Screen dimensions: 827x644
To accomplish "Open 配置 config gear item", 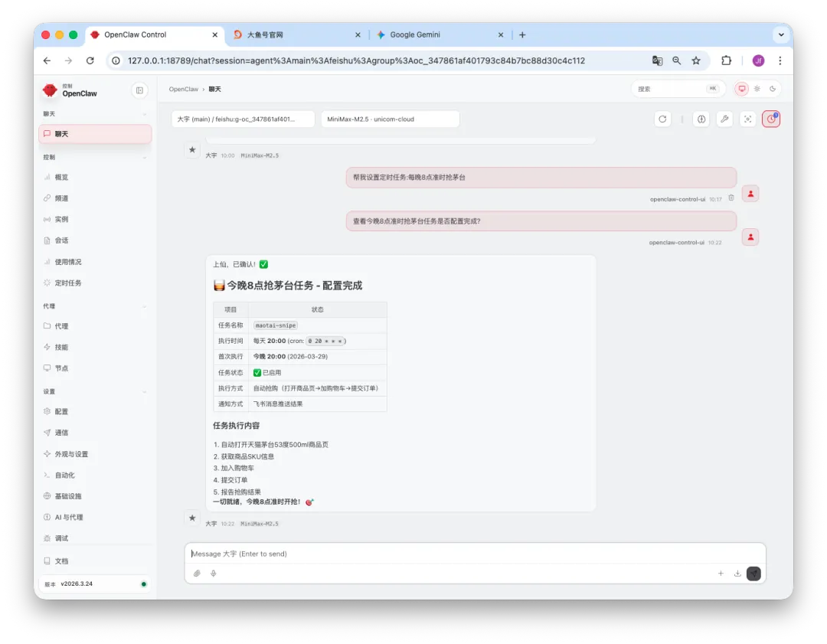I will tap(95, 411).
